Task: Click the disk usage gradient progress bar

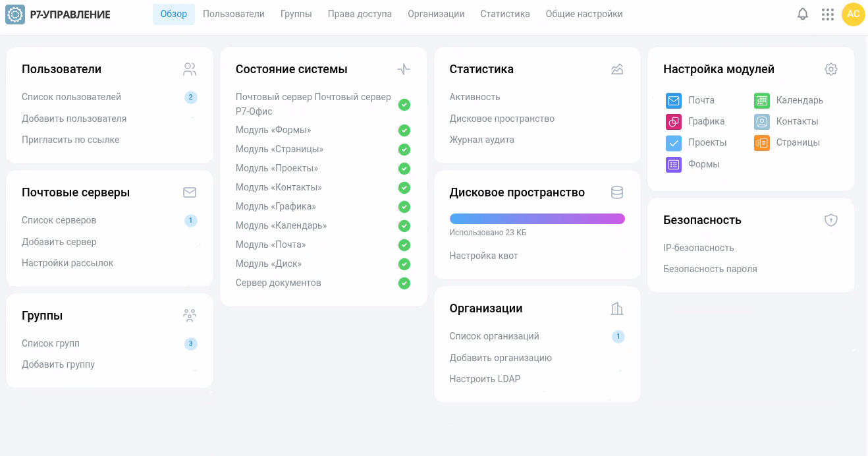Action: [x=537, y=219]
